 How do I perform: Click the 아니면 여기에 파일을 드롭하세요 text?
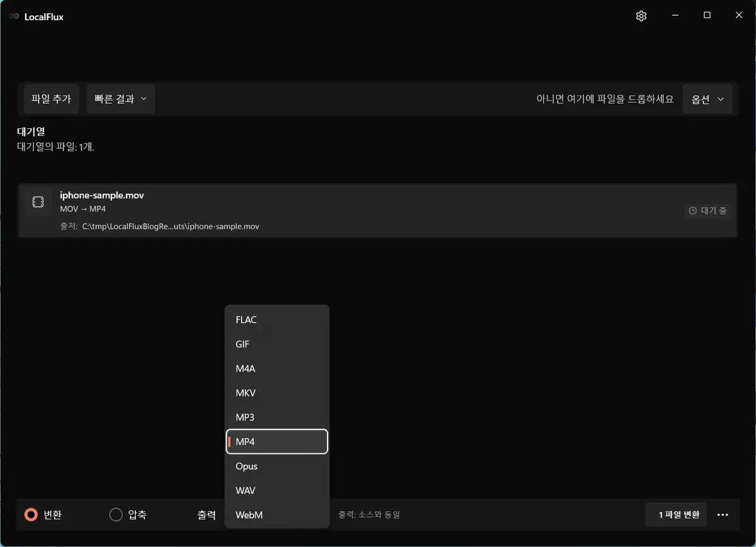[605, 99]
